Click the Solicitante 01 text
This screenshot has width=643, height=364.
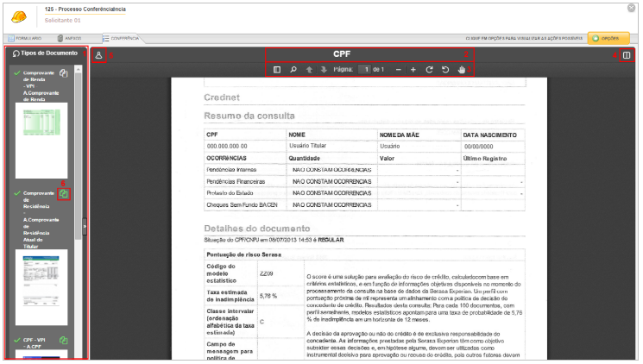(63, 20)
